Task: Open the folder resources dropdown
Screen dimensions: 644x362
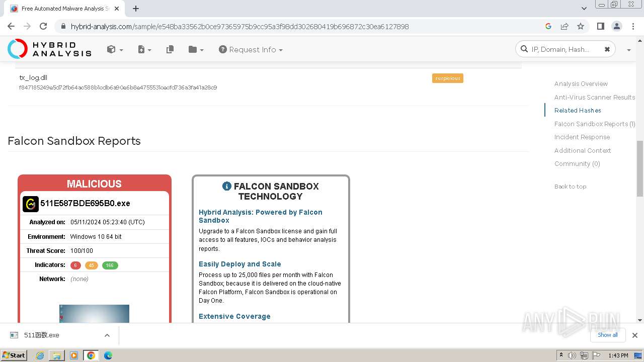Action: 196,49
